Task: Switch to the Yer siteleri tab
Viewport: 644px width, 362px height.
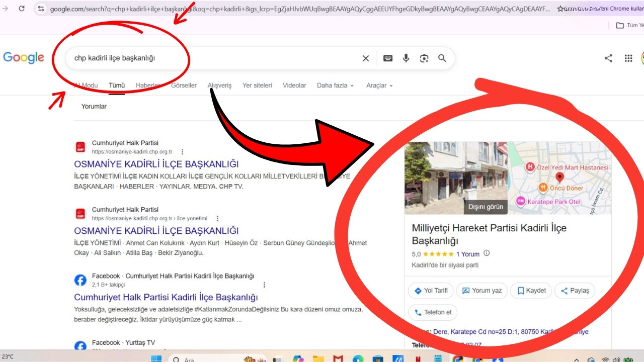Action: click(257, 85)
